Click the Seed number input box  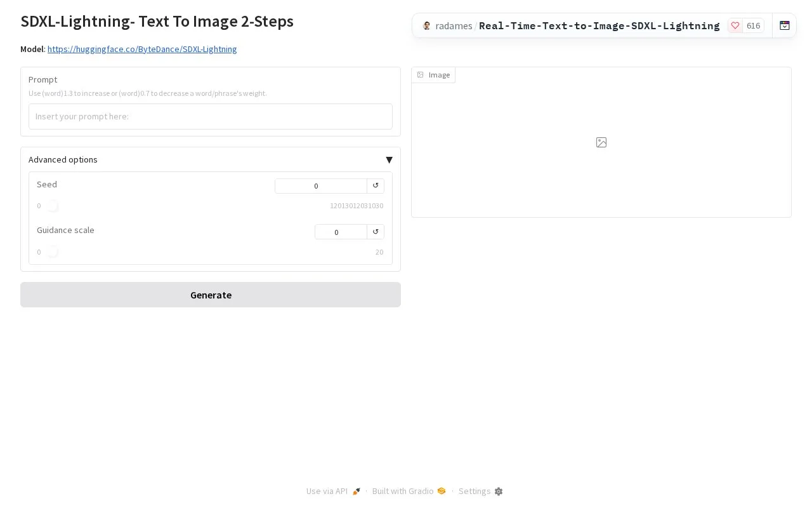[321, 185]
